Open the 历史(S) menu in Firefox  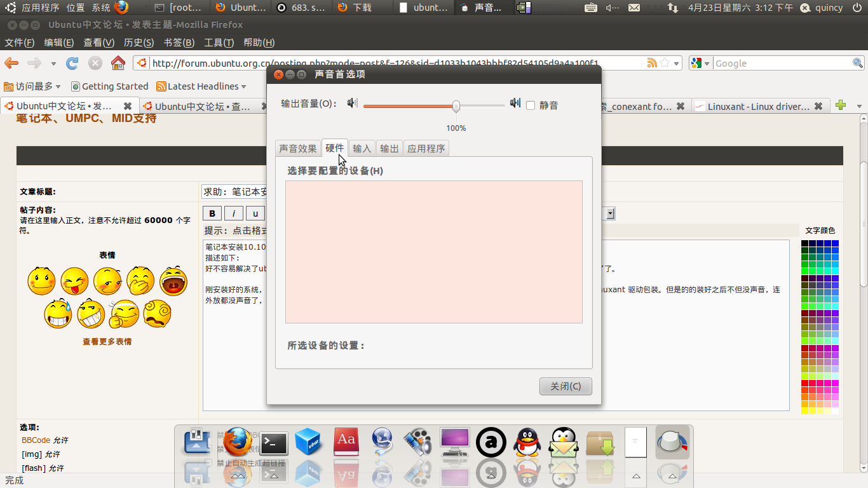pos(139,43)
